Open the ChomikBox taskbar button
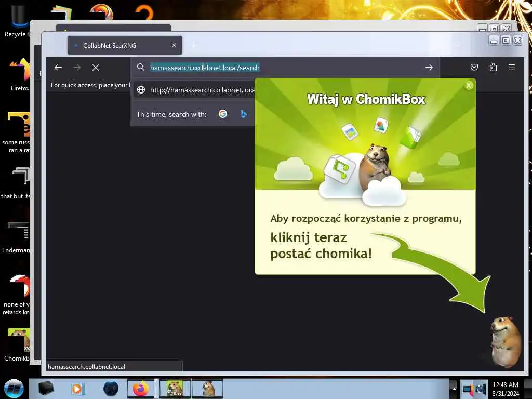The width and height of the screenshot is (532, 399). [175, 389]
